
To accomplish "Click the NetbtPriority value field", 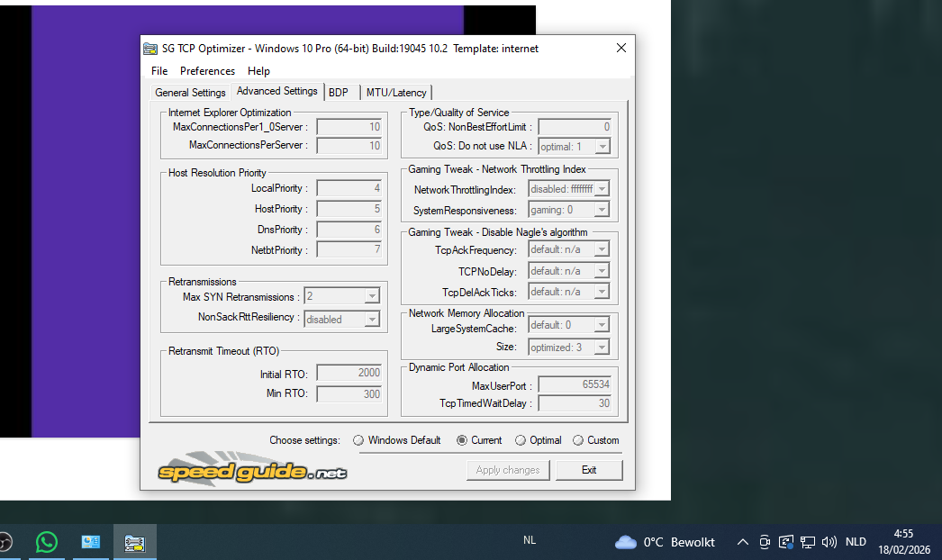I will (349, 250).
